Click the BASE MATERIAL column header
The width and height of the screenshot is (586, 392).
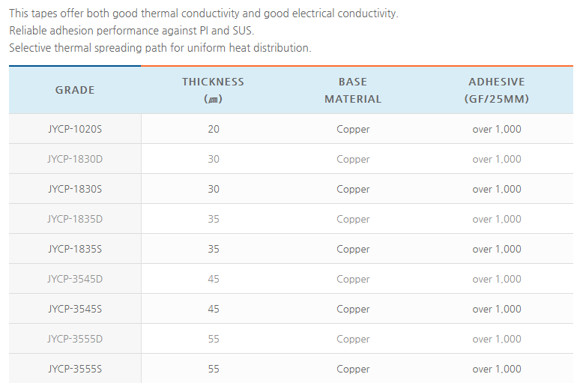pos(353,90)
